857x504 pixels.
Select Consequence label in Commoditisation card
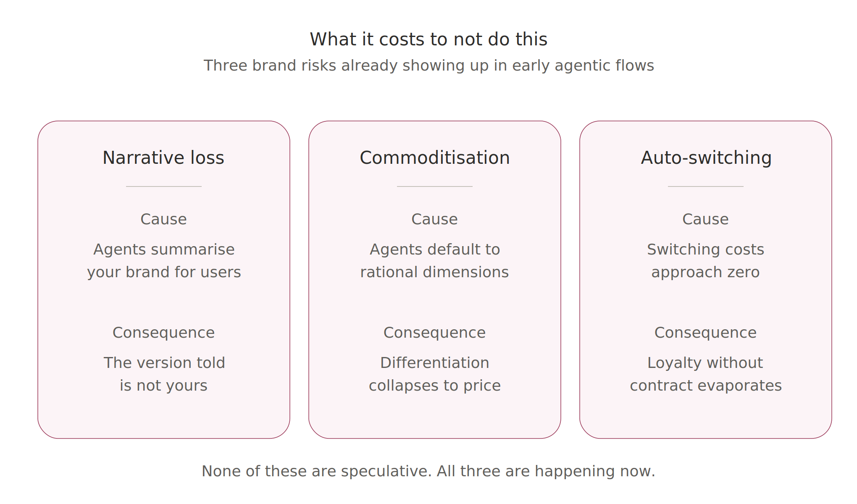(x=434, y=333)
